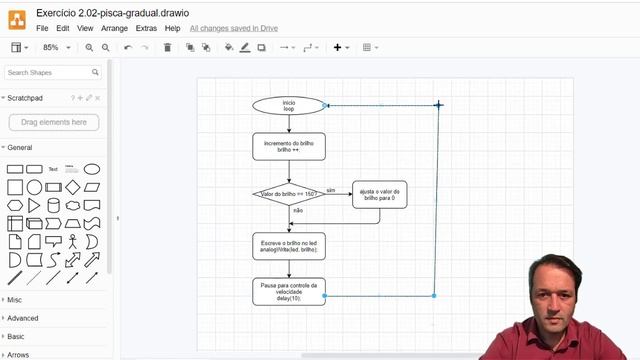Open waypoints style dropdown

[311, 48]
